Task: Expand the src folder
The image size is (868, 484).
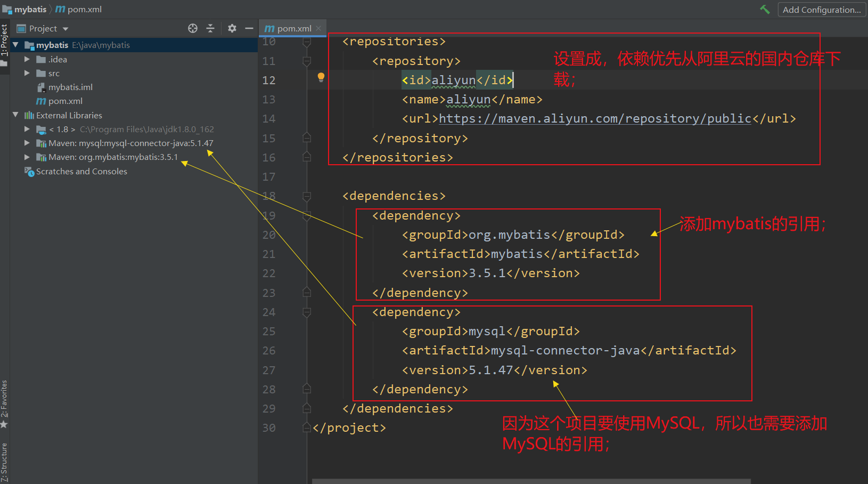Action: 27,73
